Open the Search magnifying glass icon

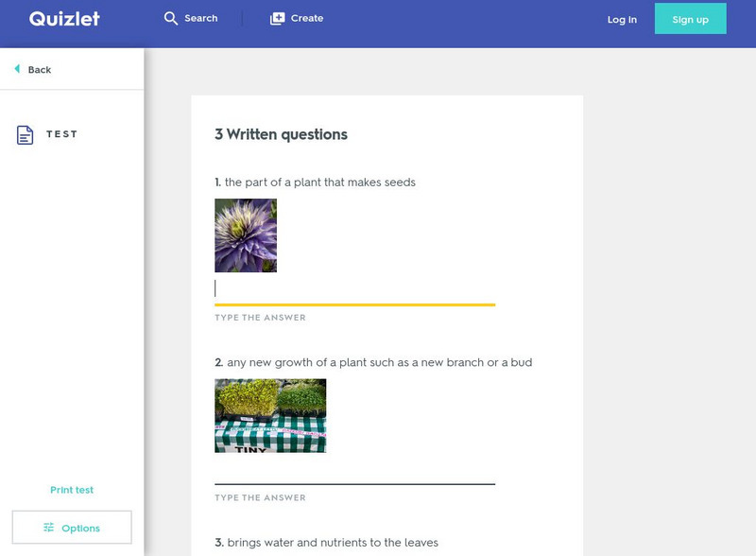click(171, 17)
